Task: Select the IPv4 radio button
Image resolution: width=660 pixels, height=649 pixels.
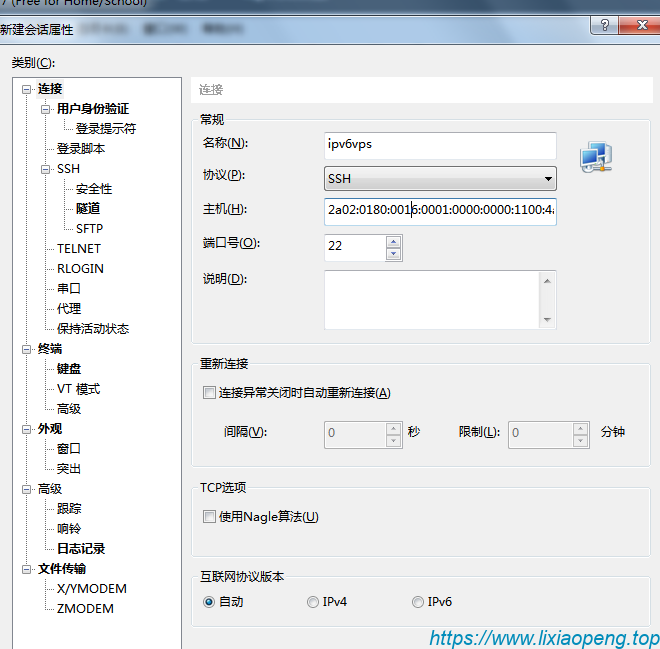Action: click(313, 602)
